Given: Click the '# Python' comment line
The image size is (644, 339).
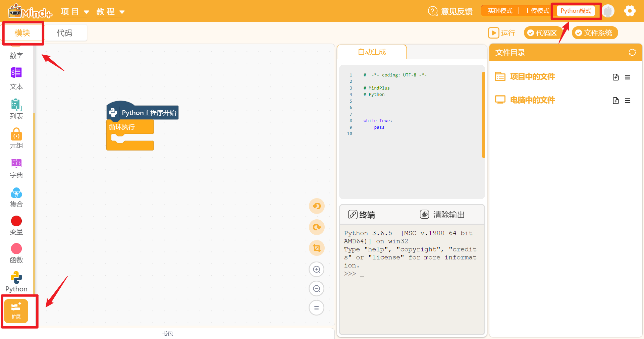Looking at the screenshot, I should [374, 95].
